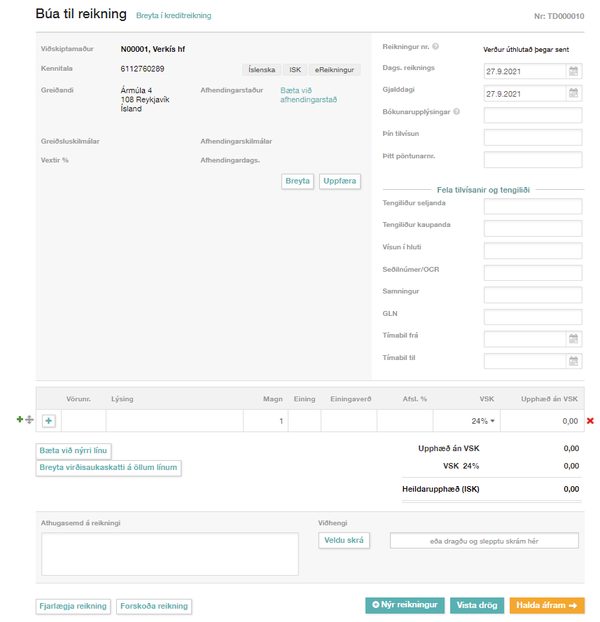Click help icon next to Bókunarupplýsingar
This screenshot has width=600, height=622.
457,111
